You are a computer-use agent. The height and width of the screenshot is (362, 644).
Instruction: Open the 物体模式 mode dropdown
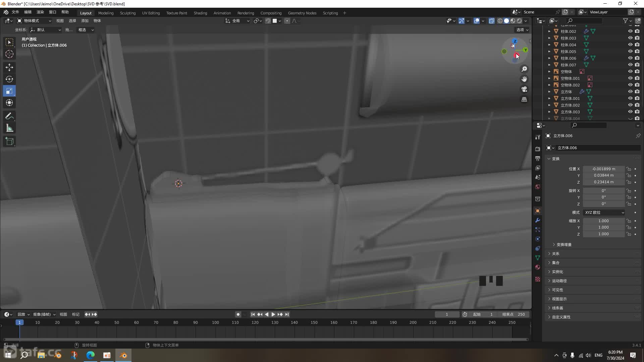click(34, 21)
